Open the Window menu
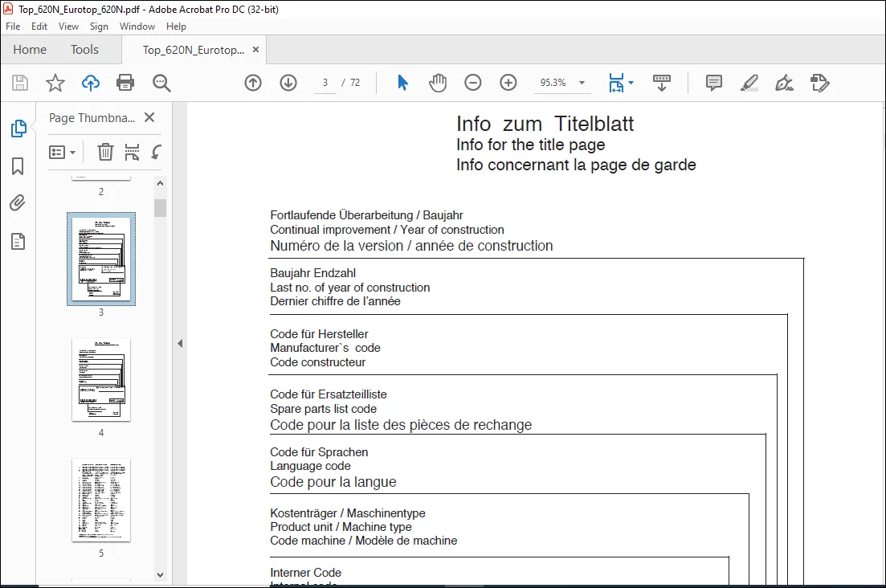This screenshot has height=588, width=886. pos(137,27)
